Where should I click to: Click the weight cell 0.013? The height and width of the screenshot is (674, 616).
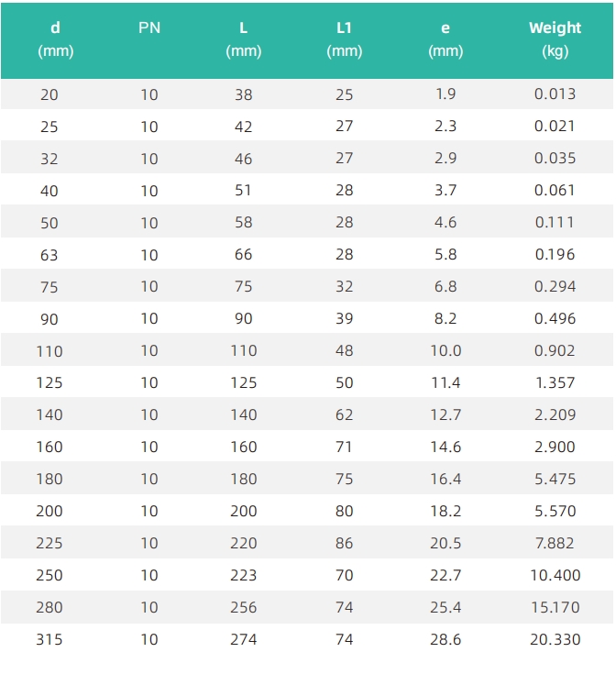click(x=555, y=94)
